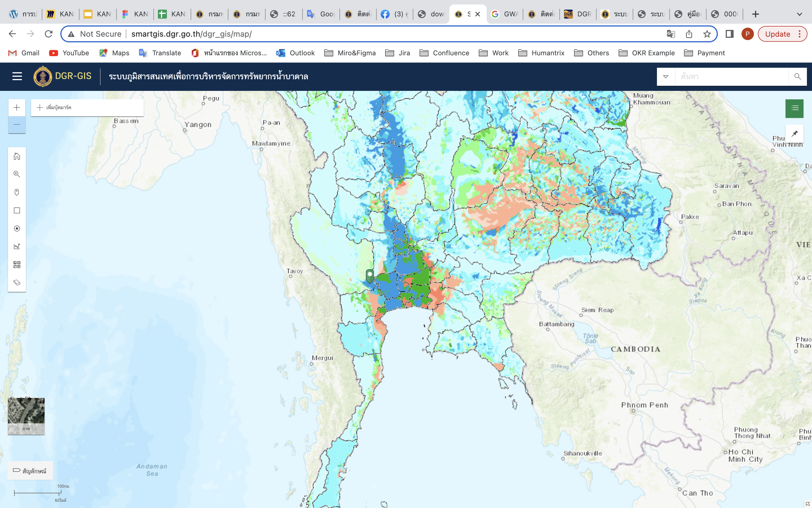Open the Maps bookmark
This screenshot has width=812, height=508.
click(114, 53)
